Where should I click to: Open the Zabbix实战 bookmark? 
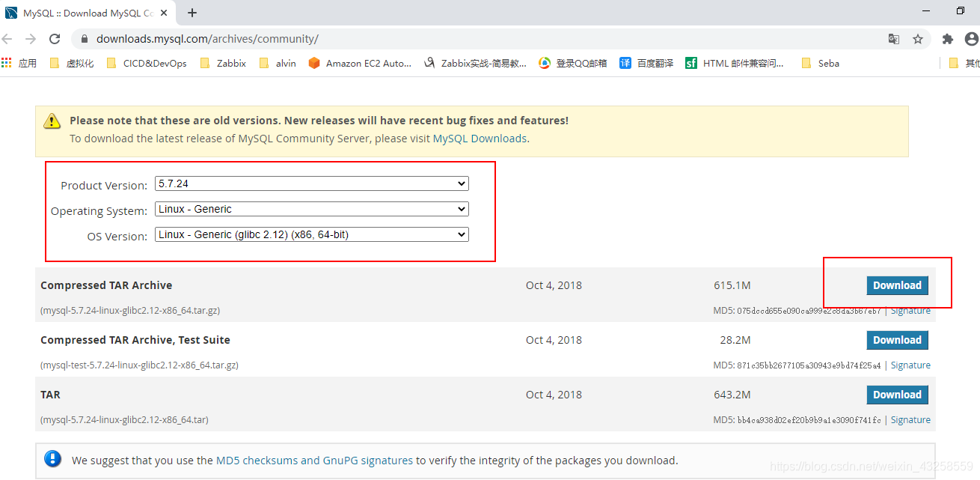pos(475,64)
